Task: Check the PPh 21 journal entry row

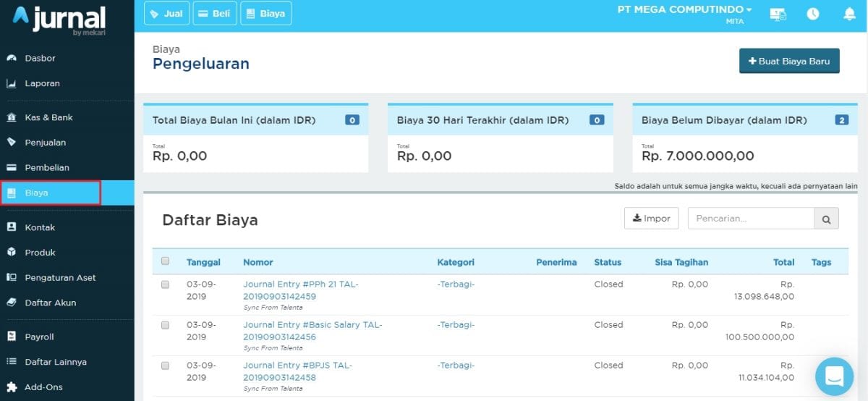Action: (165, 285)
